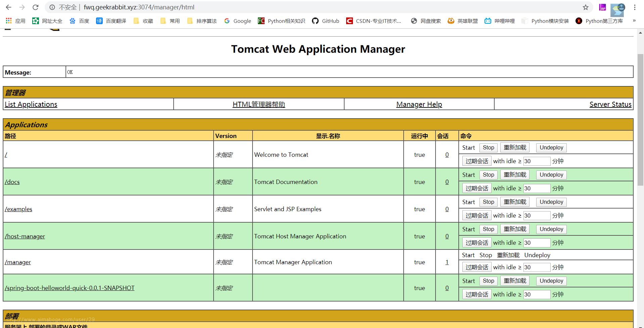Expire sessions (过期会话) for /manager app
Viewport: 644px width, 328px height.
[x=477, y=267]
